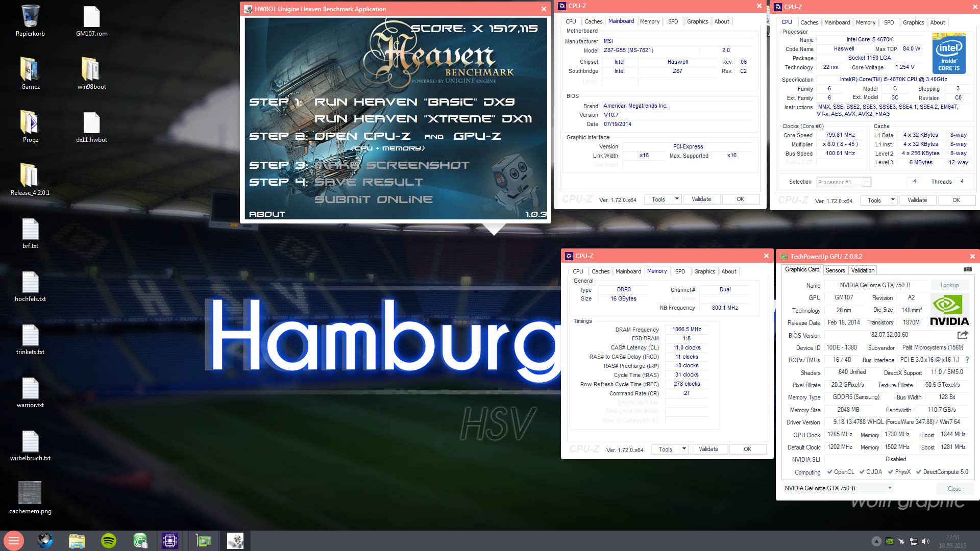Expand Tools dropdown arrow in Memory CPU-Z window
The height and width of the screenshot is (551, 980).
(684, 449)
